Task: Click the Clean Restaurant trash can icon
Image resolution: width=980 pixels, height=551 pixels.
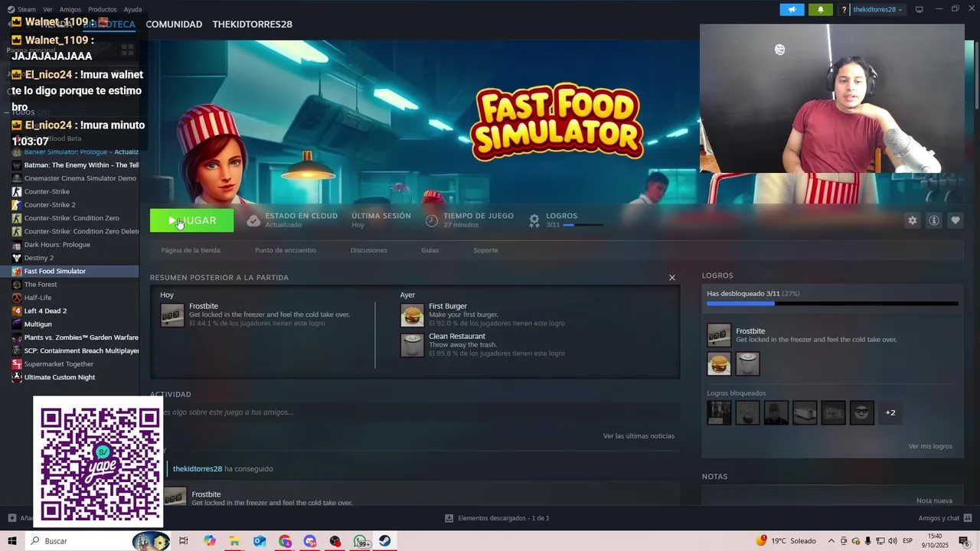Action: (412, 345)
